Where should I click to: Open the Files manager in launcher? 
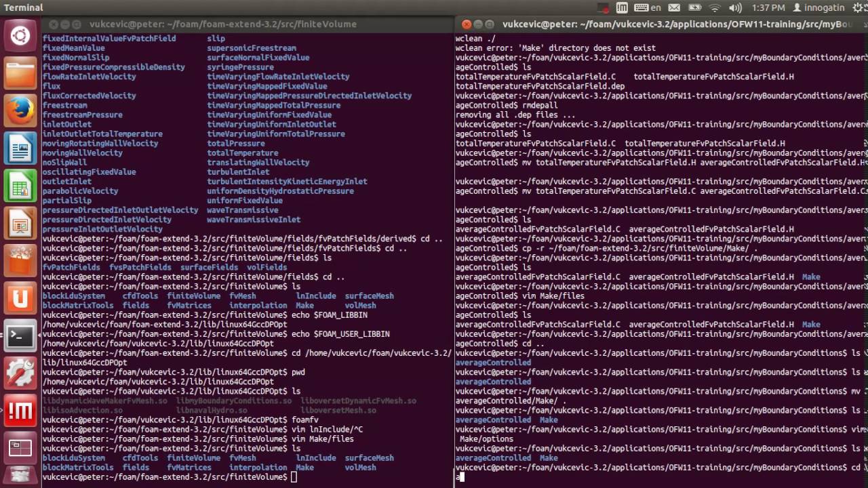point(20,73)
